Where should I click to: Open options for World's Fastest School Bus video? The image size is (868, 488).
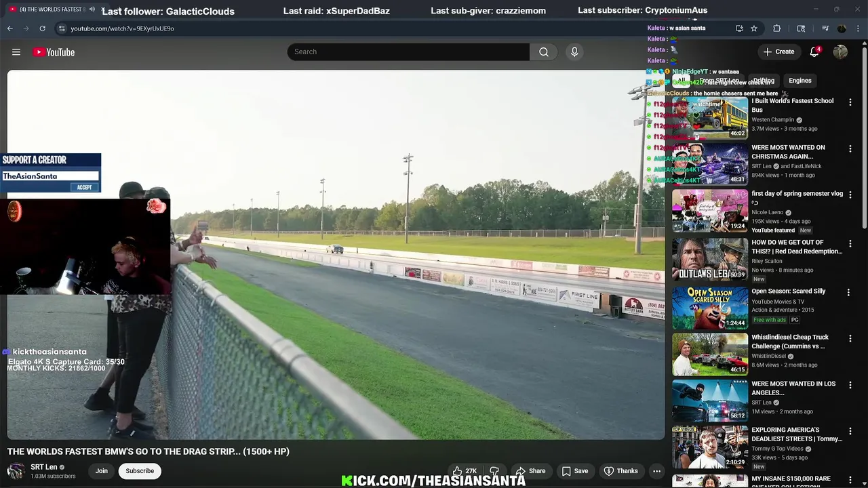click(x=850, y=102)
